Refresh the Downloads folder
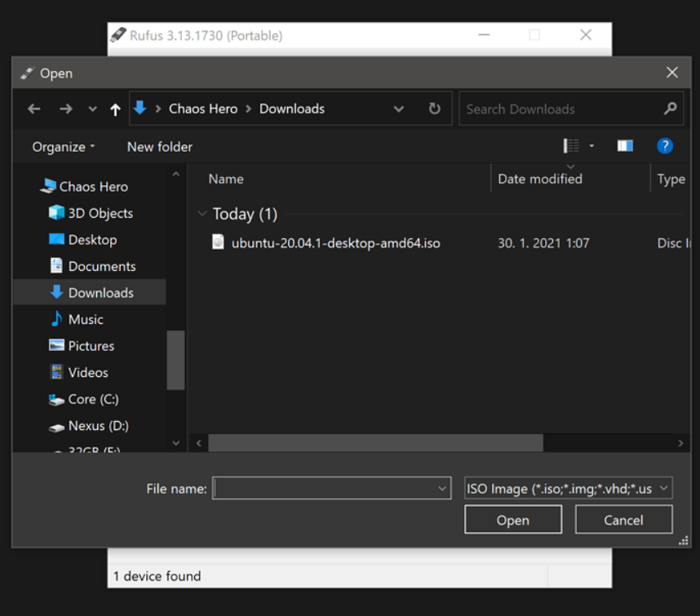 (x=434, y=109)
